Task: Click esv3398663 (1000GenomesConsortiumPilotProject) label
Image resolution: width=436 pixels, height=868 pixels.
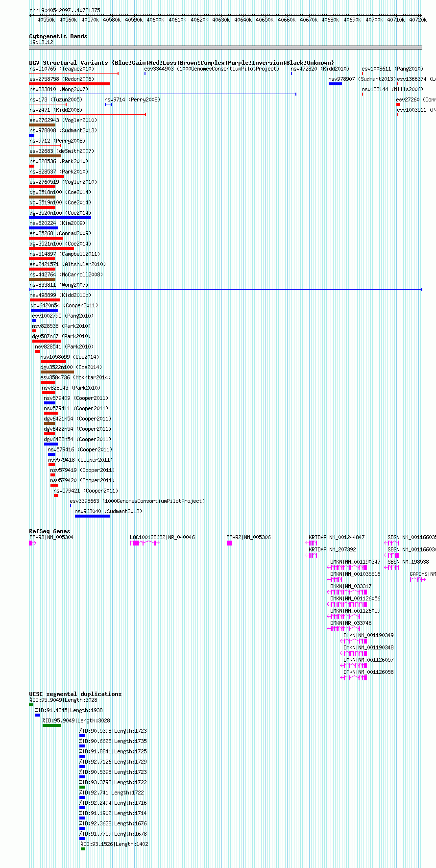Action: click(x=138, y=501)
